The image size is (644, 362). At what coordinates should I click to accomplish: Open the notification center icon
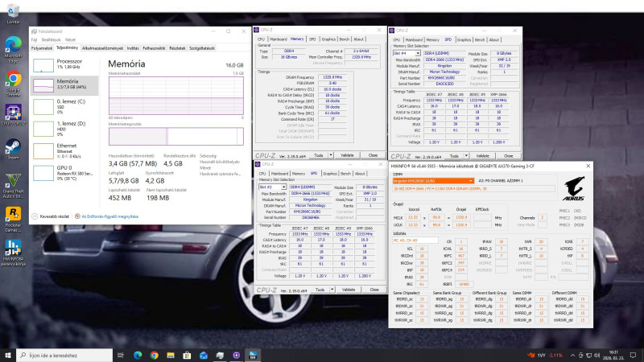634,355
